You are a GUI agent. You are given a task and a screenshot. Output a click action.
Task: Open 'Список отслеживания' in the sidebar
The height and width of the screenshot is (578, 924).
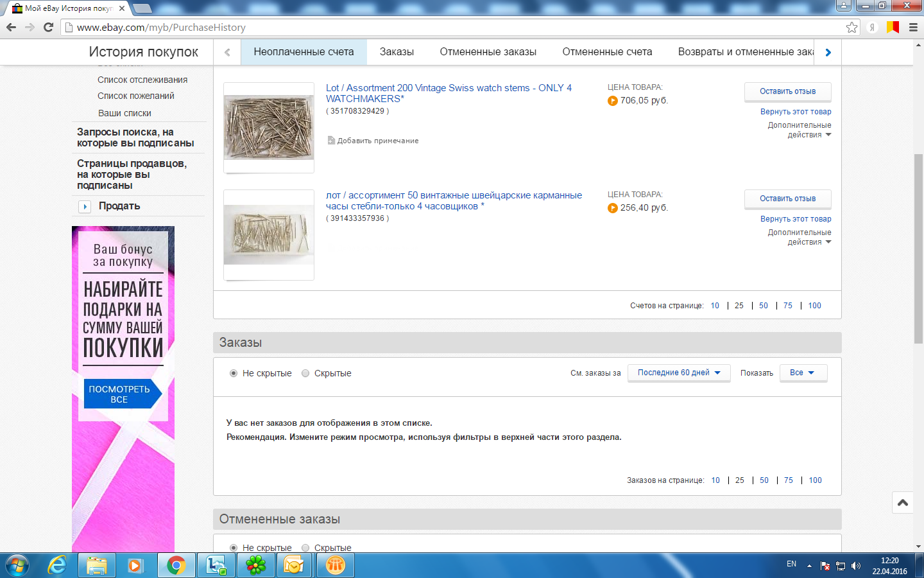pos(142,80)
